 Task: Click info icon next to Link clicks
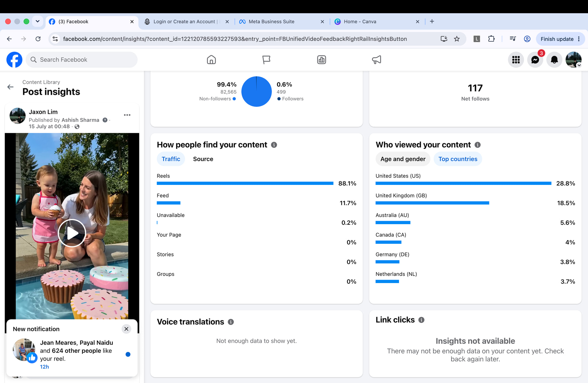[x=421, y=320]
